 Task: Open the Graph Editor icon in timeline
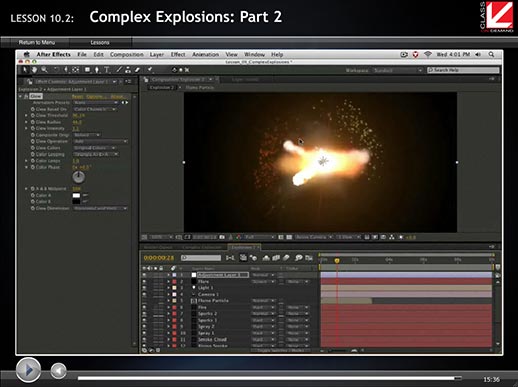pos(309,258)
